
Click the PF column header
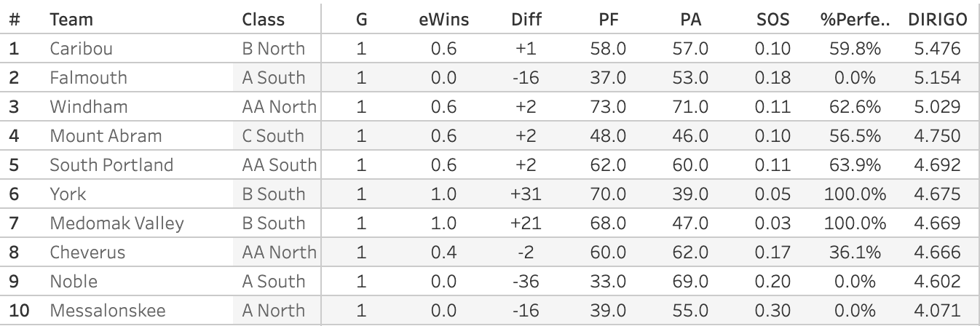[608, 20]
